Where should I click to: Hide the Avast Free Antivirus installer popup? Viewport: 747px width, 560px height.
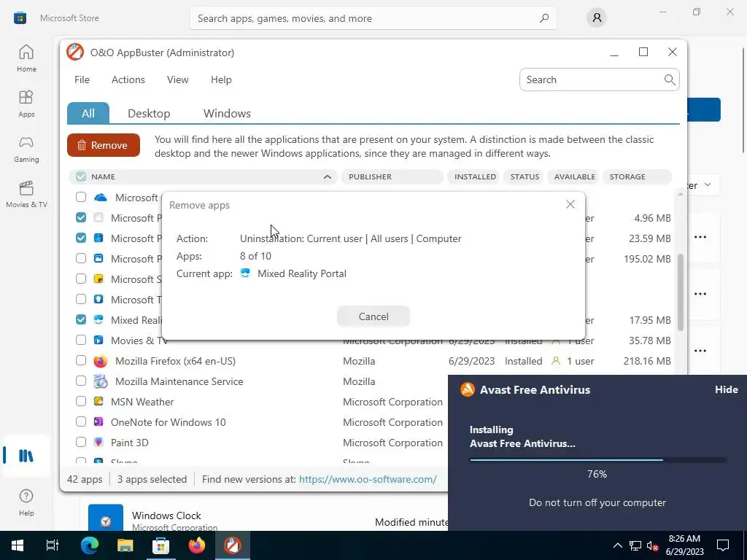[x=727, y=389]
